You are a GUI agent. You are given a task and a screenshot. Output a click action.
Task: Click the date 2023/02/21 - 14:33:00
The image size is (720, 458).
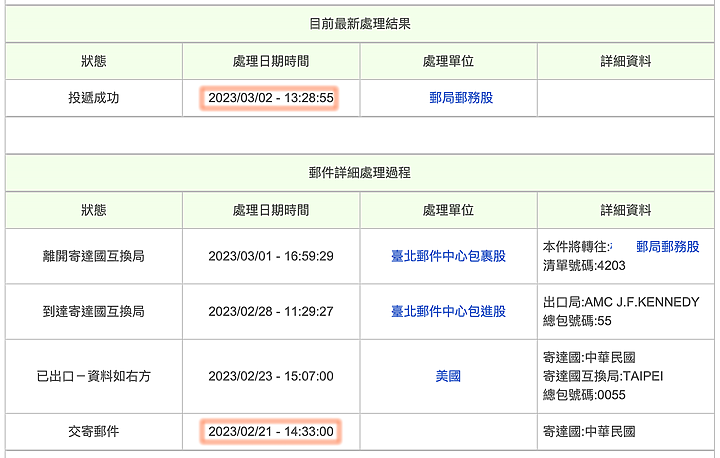coord(271,431)
